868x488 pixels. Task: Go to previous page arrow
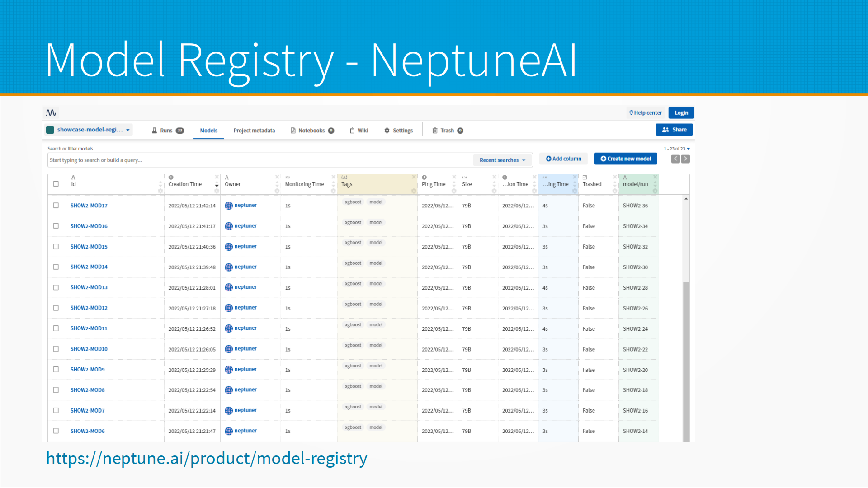pos(675,159)
